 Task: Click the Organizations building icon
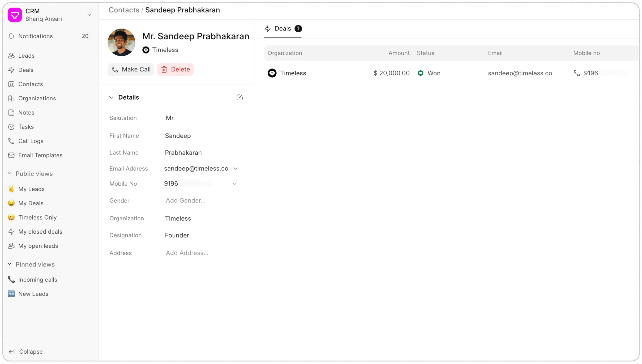pos(11,98)
